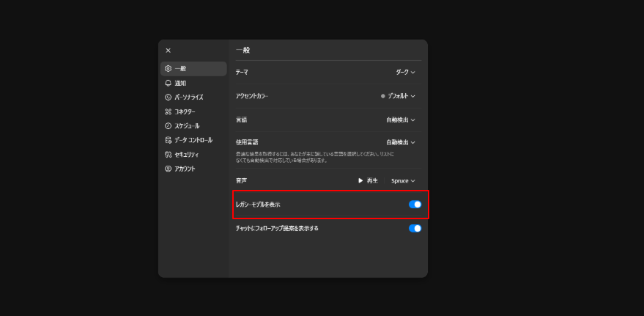Image resolution: width=644 pixels, height=316 pixels.
Task: Click the レガシーモデルを表示 label text
Action: click(x=258, y=205)
